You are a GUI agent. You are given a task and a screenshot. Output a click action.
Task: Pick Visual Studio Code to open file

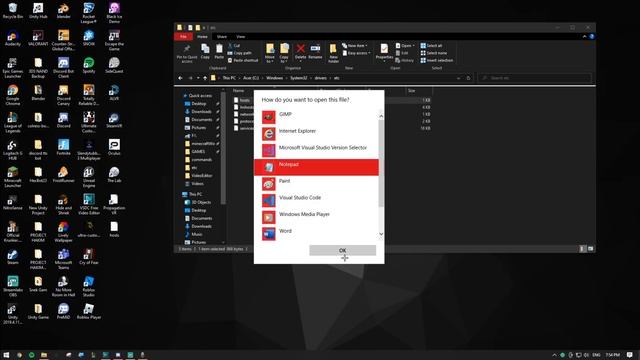[316, 200]
